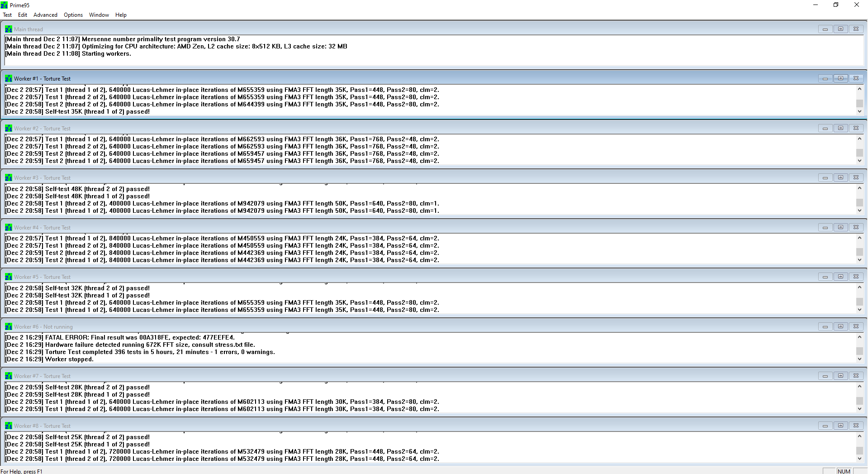Click 'Self-test 32K (thread 1 of 2) passed!' line
Image resolution: width=868 pixels, height=474 pixels.
click(77, 296)
